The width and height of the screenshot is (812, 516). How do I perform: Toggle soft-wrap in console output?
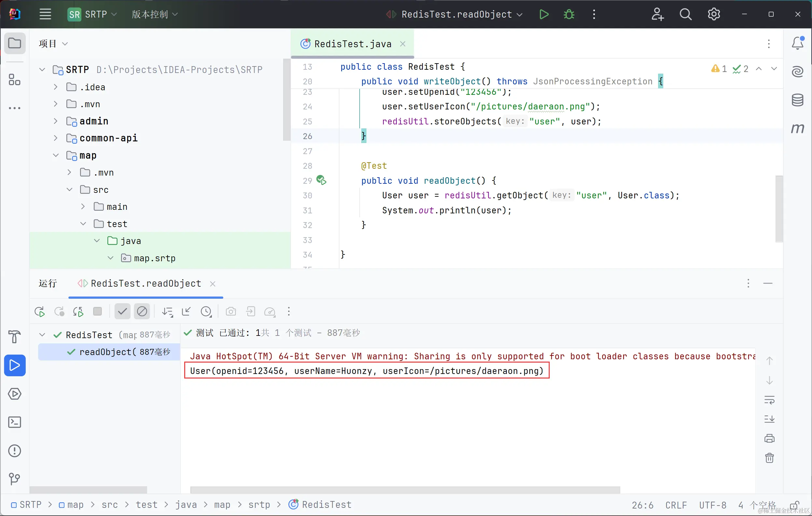click(769, 400)
